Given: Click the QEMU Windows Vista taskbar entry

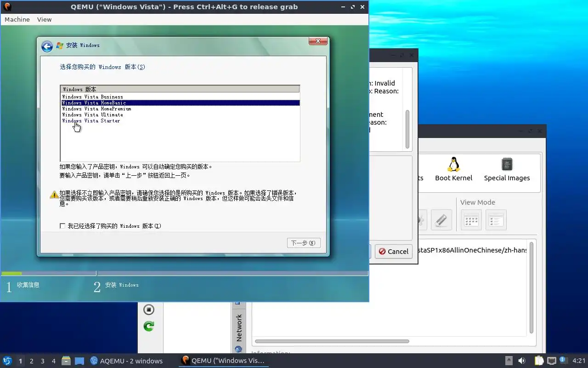Looking at the screenshot, I should [x=224, y=361].
